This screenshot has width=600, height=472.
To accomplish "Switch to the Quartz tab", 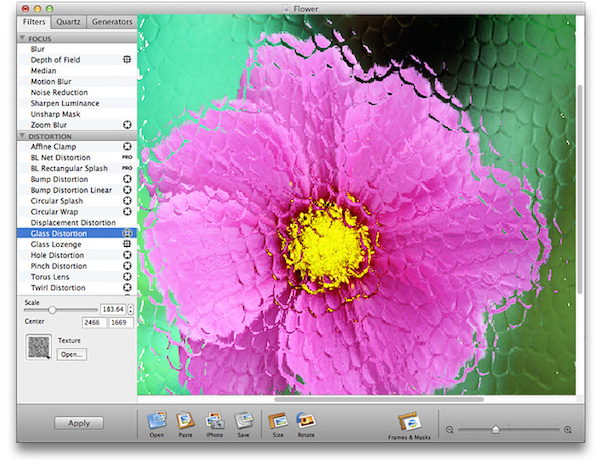I will point(69,20).
